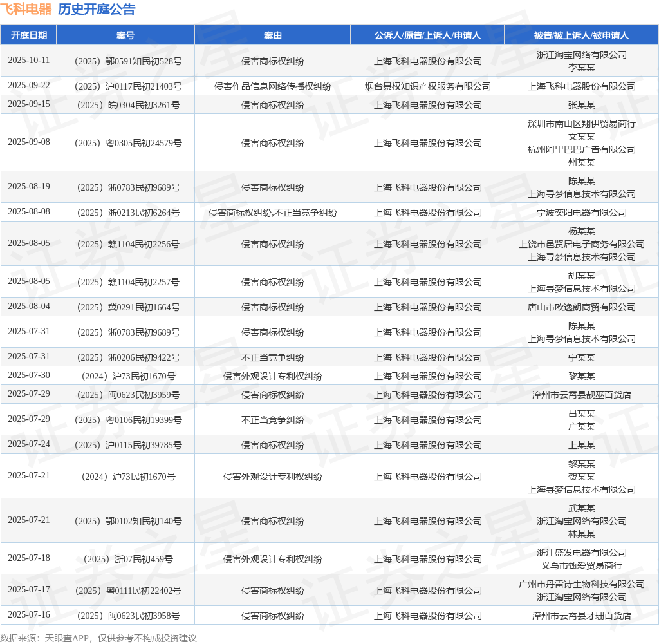Click the "飞科电器" title text
The width and height of the screenshot is (659, 644).
coord(26,9)
